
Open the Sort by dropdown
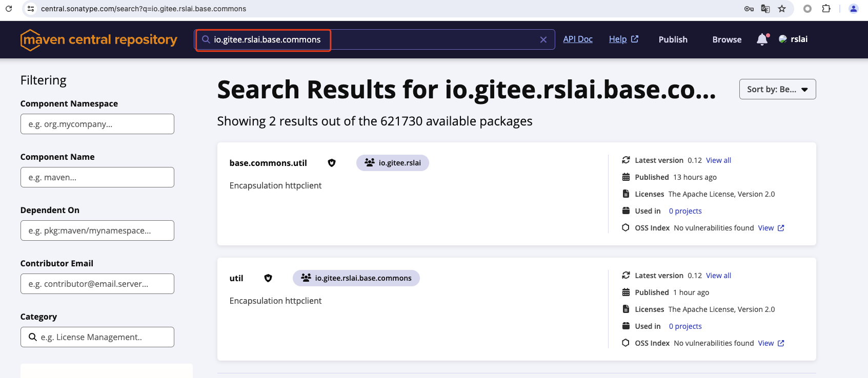[x=777, y=89]
